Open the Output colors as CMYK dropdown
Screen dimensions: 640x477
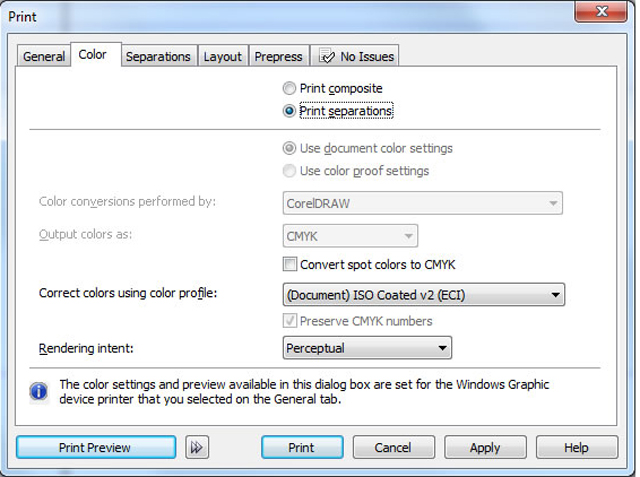pos(350,236)
